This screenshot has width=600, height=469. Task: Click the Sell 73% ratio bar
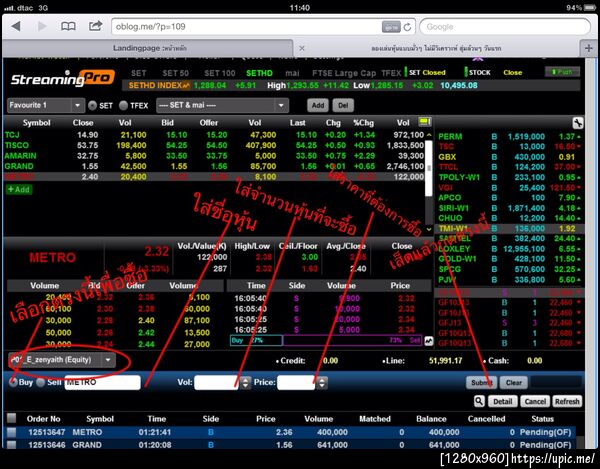(x=352, y=340)
